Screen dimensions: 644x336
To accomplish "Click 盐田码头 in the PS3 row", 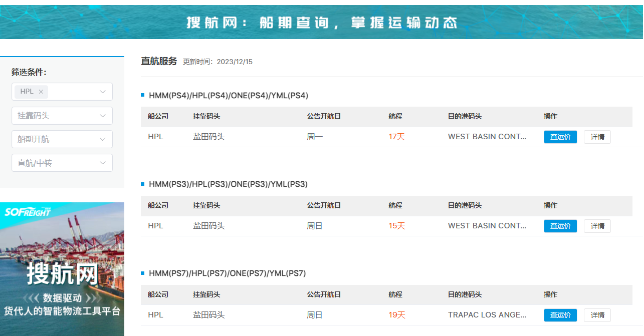I will coord(209,226).
